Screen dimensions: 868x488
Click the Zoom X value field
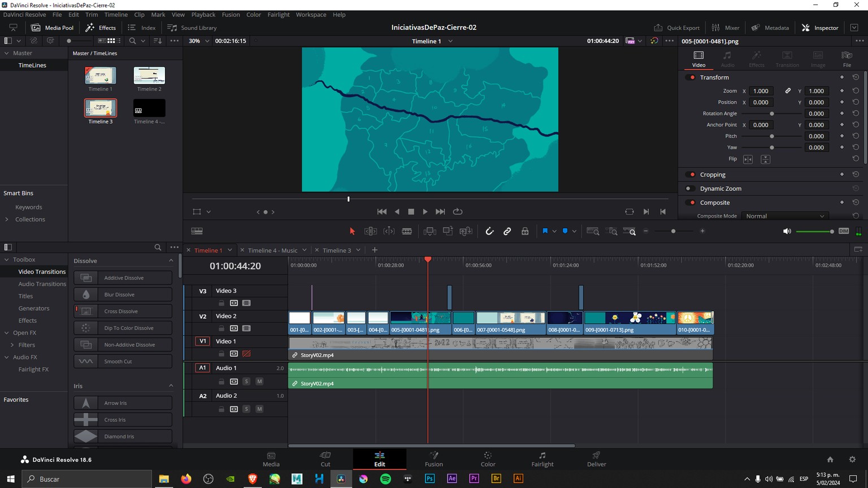[761, 91]
